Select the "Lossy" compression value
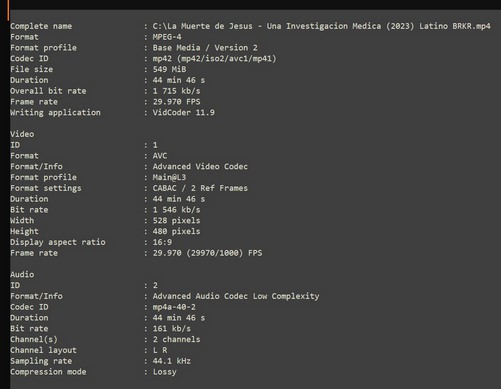The image size is (501, 389). 164,372
